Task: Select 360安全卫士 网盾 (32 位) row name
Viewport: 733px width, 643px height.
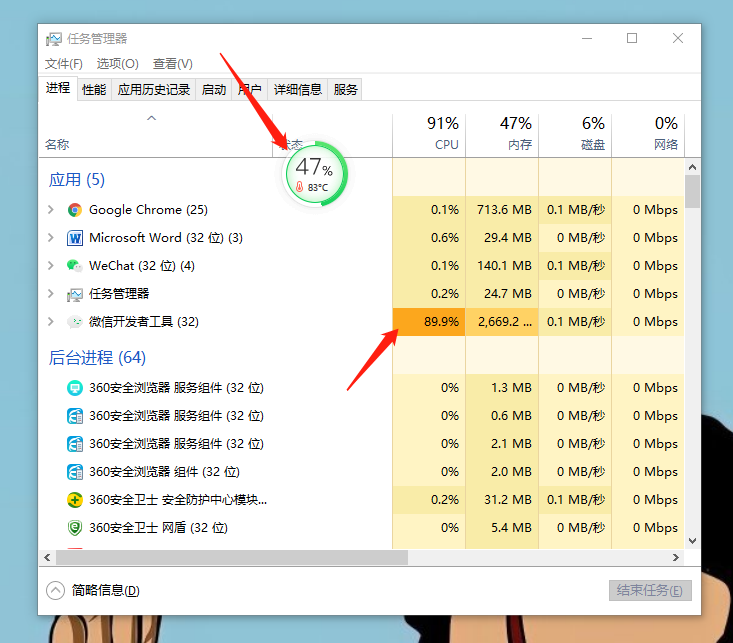Action: coord(158,528)
